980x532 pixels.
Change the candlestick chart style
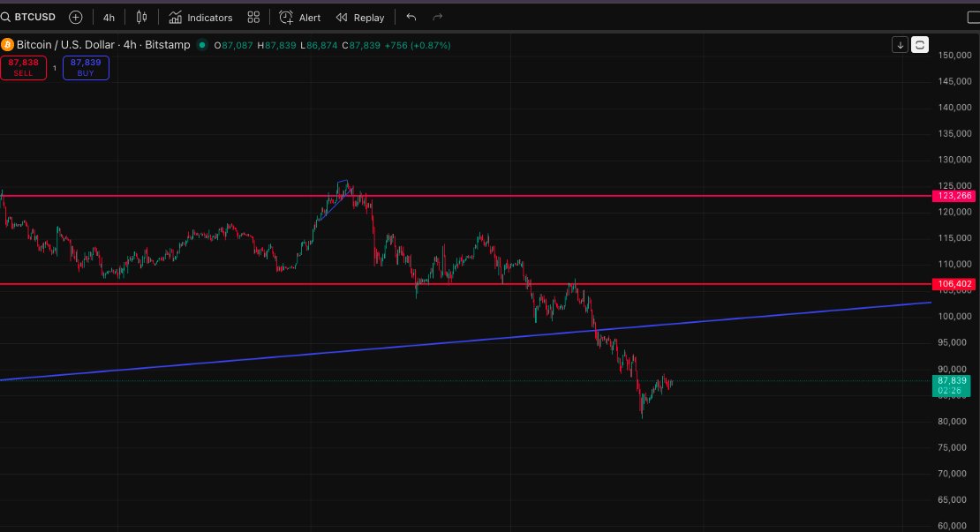coord(142,18)
